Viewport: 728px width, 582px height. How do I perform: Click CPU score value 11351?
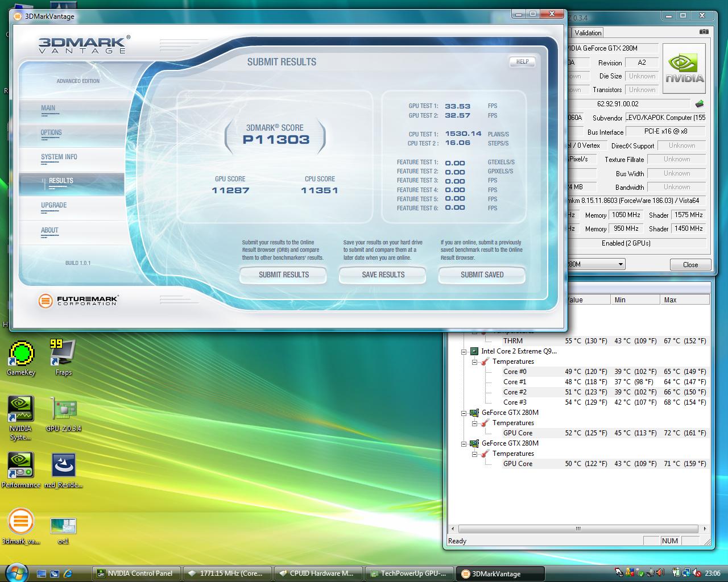point(320,190)
